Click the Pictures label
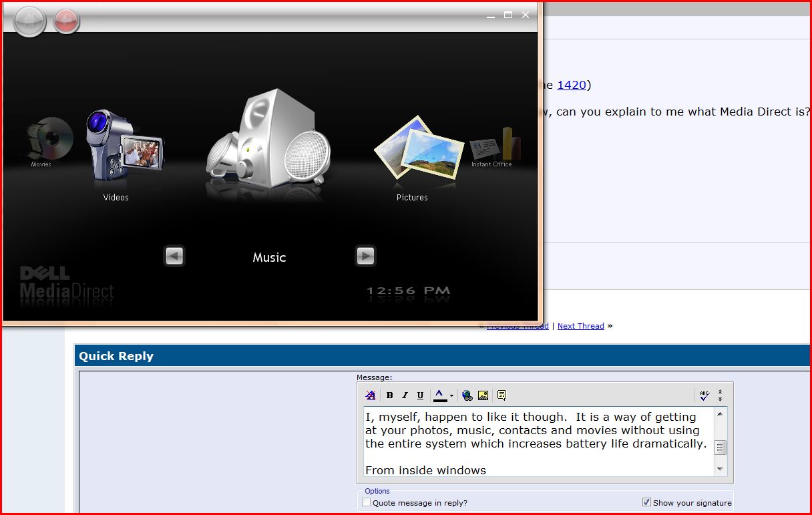Viewport: 812px width, 515px height. (412, 198)
